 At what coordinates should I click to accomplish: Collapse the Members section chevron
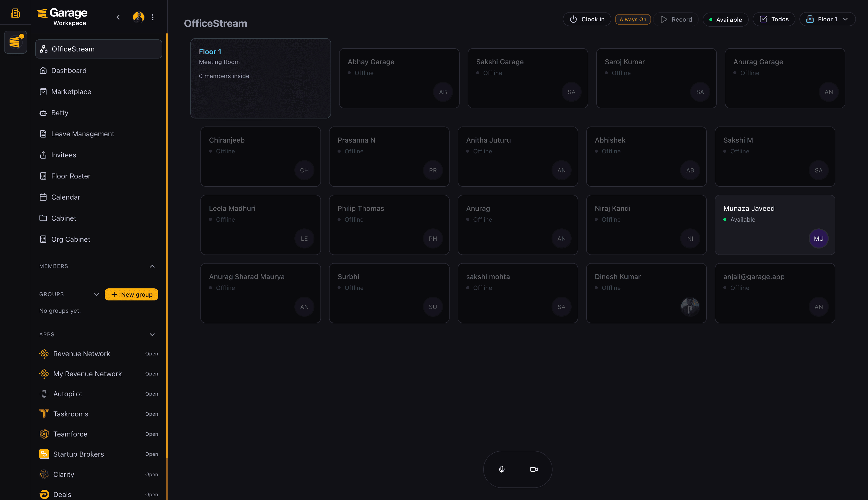152,266
